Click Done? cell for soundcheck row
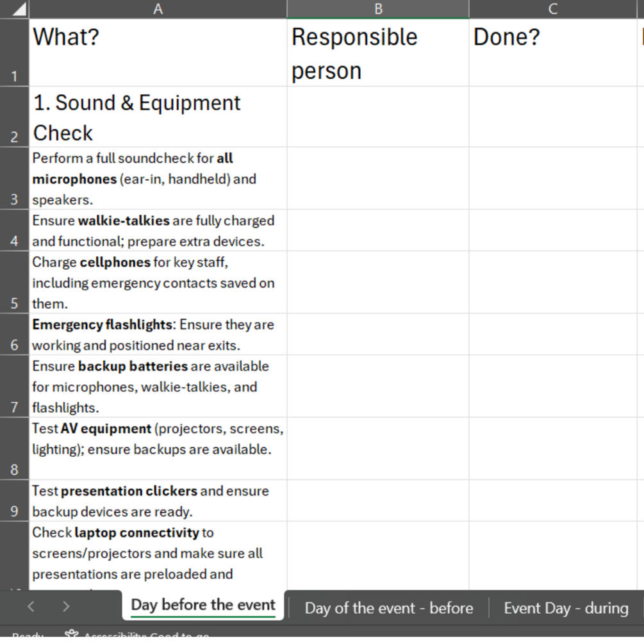The image size is (644, 644). [553, 178]
